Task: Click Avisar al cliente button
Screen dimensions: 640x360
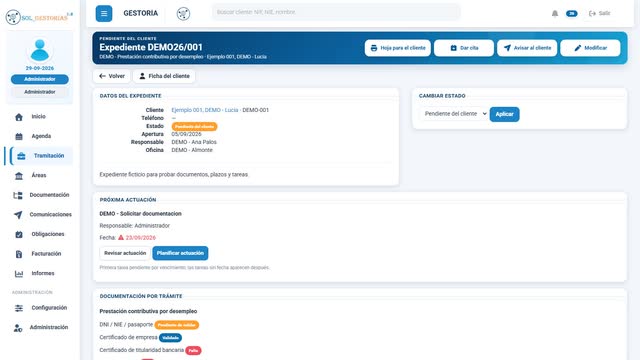Action: point(527,48)
